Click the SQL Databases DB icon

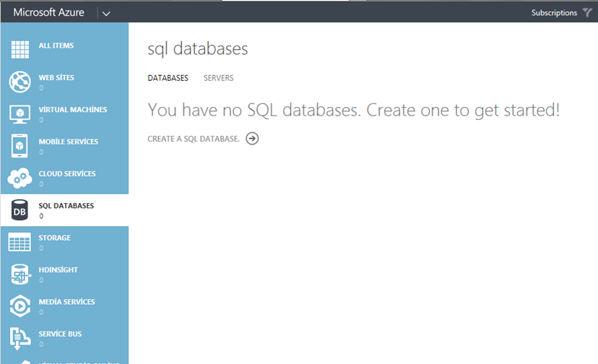[x=19, y=210]
